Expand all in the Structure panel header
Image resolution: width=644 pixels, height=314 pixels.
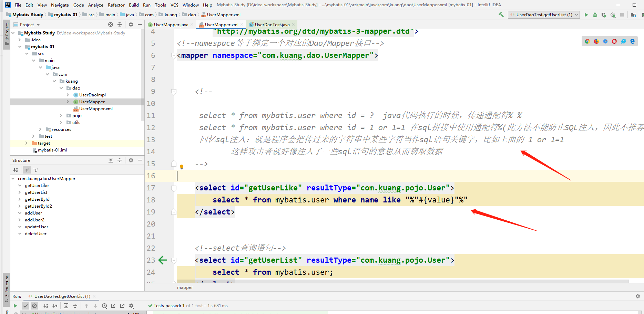coord(111,160)
